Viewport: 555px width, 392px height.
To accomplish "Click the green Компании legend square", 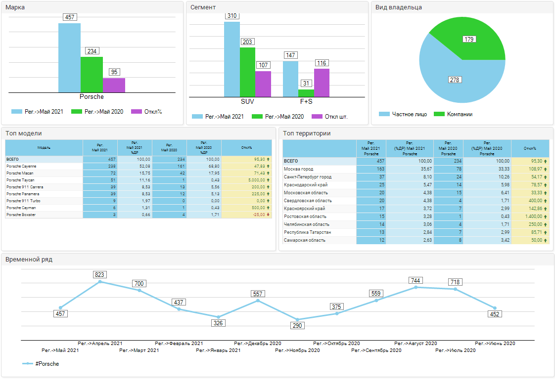I will 439,114.
